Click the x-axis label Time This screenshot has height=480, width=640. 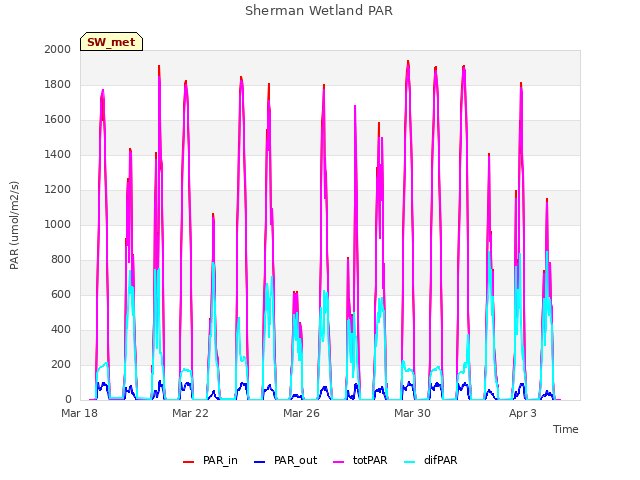pos(566,429)
